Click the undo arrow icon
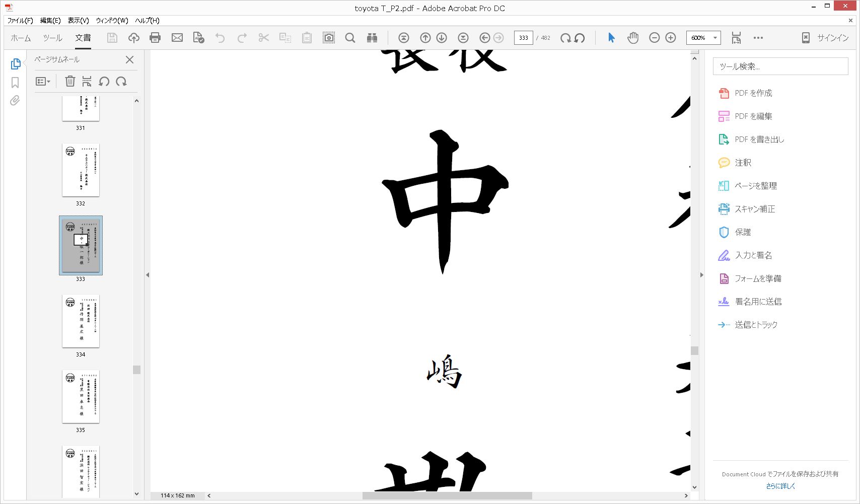 point(220,38)
